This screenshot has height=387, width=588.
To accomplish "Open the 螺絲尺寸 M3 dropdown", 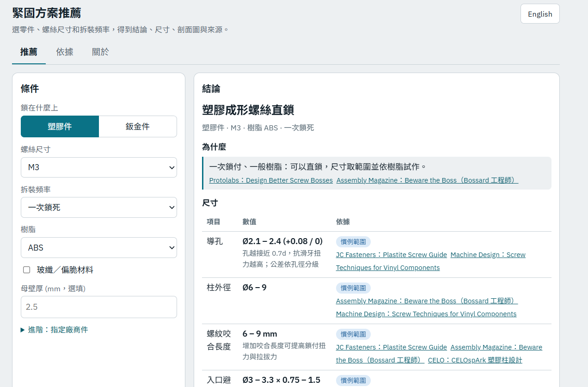I will [99, 167].
